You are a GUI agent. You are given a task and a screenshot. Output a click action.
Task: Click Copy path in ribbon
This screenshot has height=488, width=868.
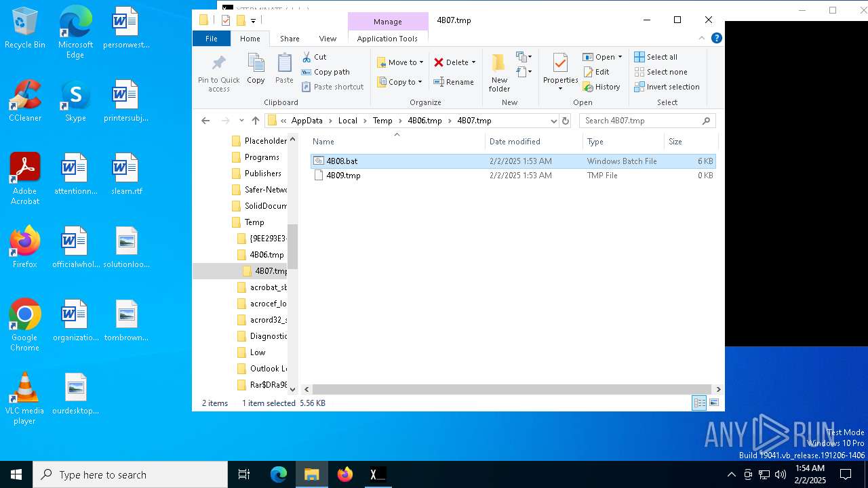pyautogui.click(x=325, y=72)
